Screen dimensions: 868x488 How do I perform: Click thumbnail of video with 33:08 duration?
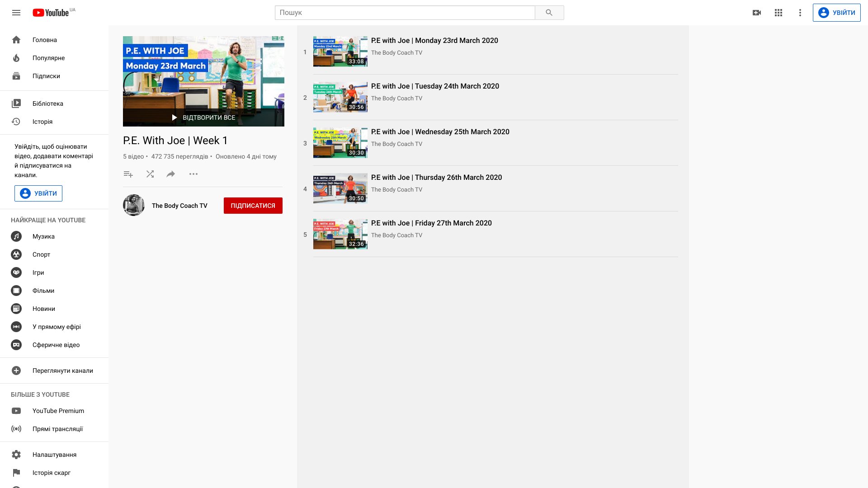[340, 52]
